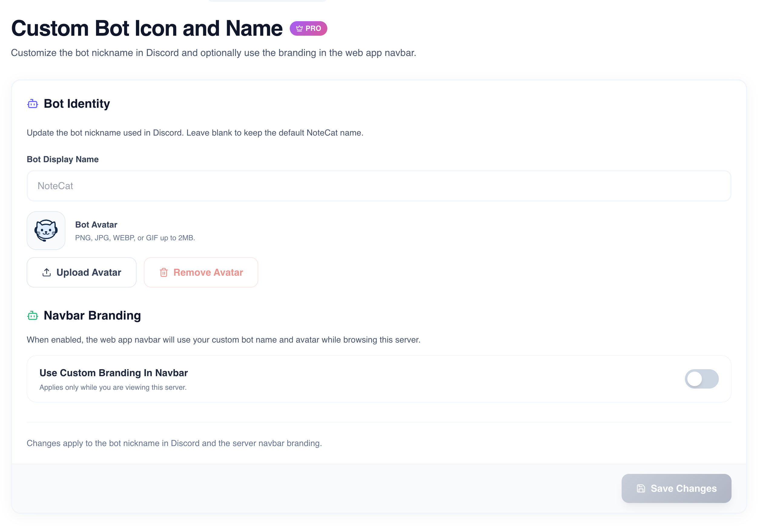Click the purple bot icon beside Bot Identity
Screen dimensions: 760x532
(x=32, y=104)
